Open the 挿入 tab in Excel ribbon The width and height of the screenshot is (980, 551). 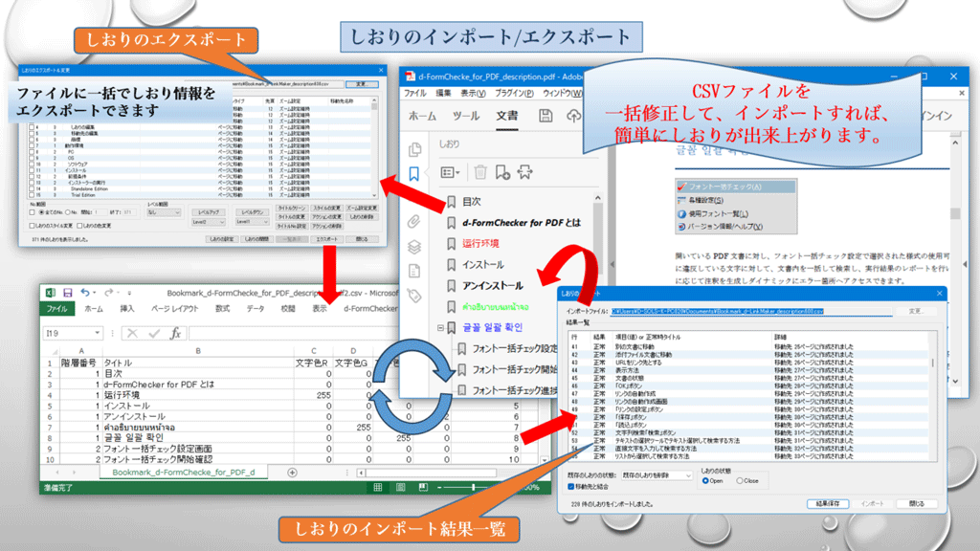[x=127, y=309]
